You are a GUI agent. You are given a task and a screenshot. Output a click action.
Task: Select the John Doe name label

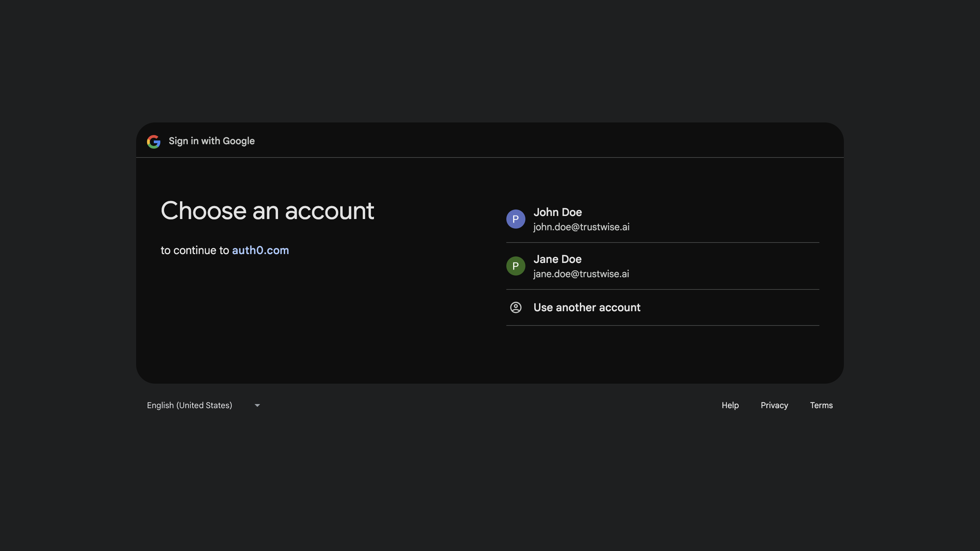tap(557, 212)
